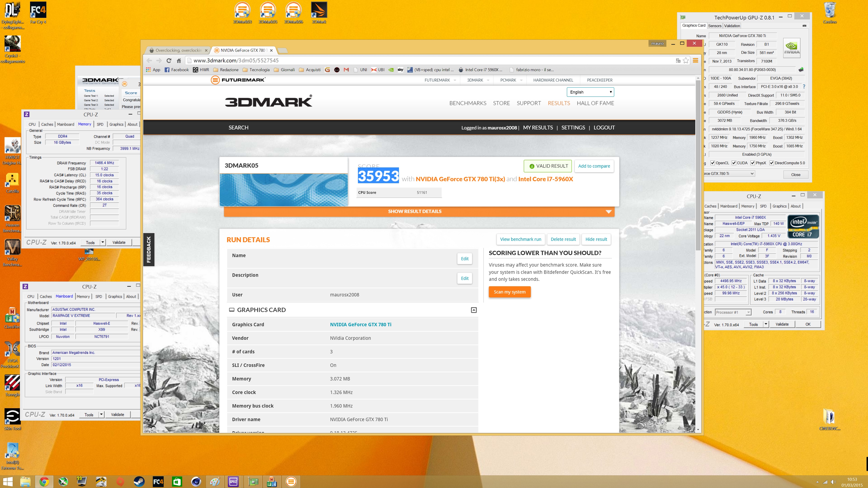Open the SPD tab in CPU-Z Memory window
The height and width of the screenshot is (488, 868).
pos(100,124)
